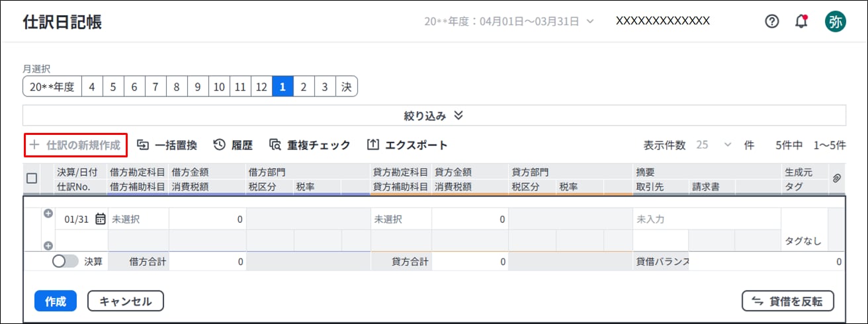Click the calendar icon next to 01/31
Image resolution: width=868 pixels, height=324 pixels.
click(101, 220)
